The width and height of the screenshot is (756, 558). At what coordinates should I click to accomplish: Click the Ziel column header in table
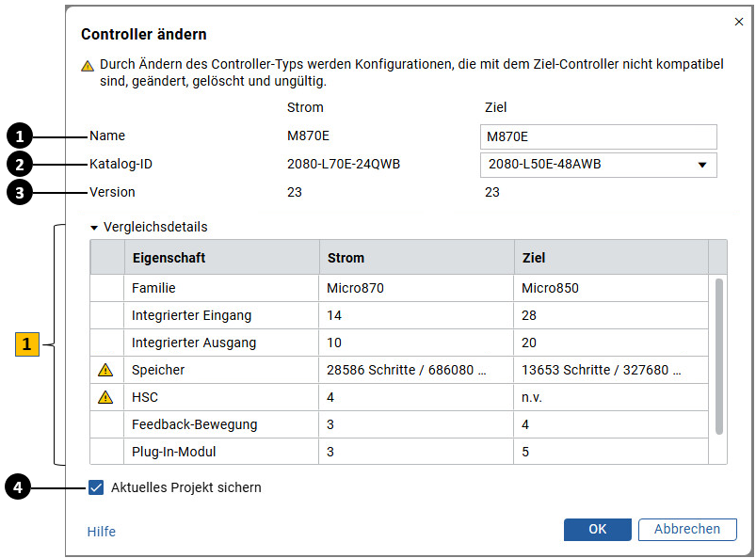(x=611, y=258)
